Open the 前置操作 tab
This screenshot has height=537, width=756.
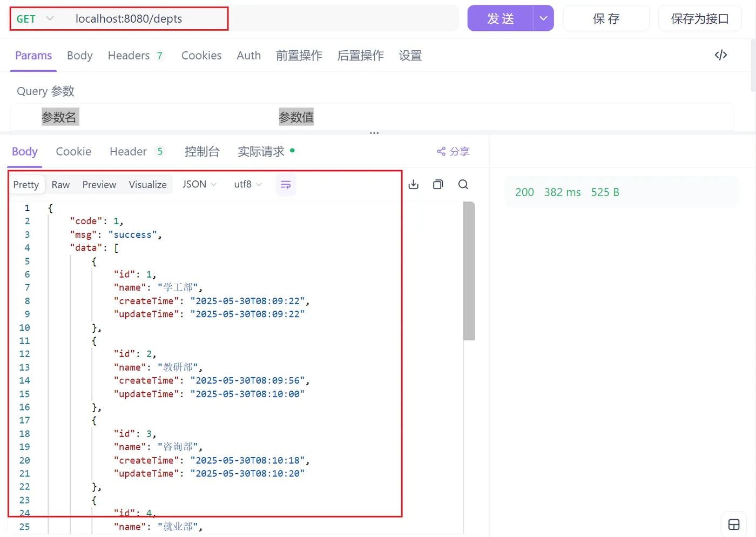coord(299,56)
